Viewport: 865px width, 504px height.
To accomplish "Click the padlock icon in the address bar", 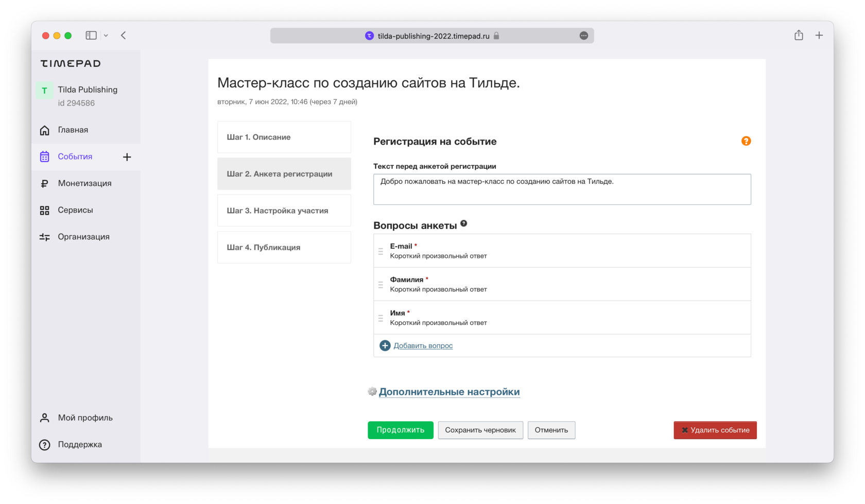I will pyautogui.click(x=496, y=36).
